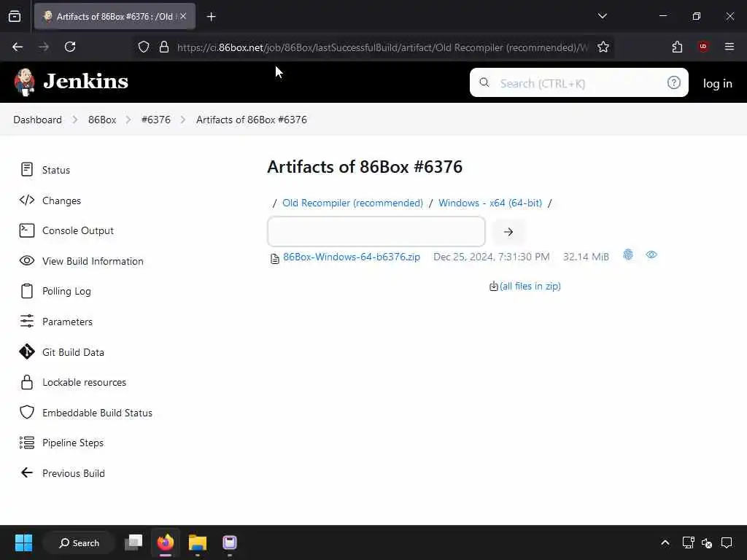Click the View Build Information eye icon

point(27,260)
